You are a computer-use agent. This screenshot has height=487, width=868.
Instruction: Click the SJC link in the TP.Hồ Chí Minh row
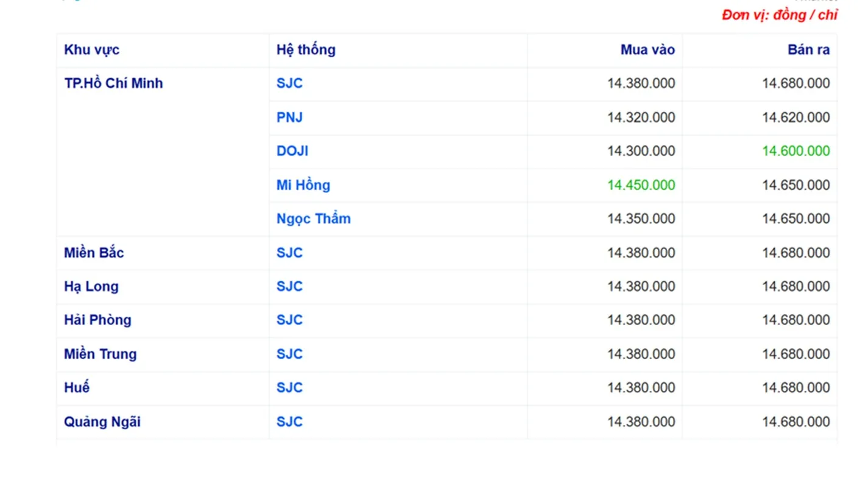pyautogui.click(x=289, y=83)
